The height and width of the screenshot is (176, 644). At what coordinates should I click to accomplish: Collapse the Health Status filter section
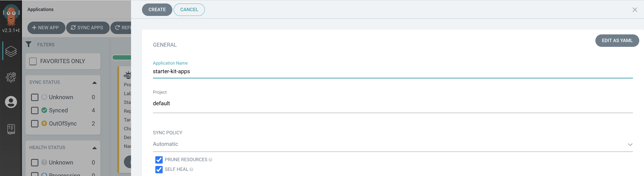pos(94,148)
